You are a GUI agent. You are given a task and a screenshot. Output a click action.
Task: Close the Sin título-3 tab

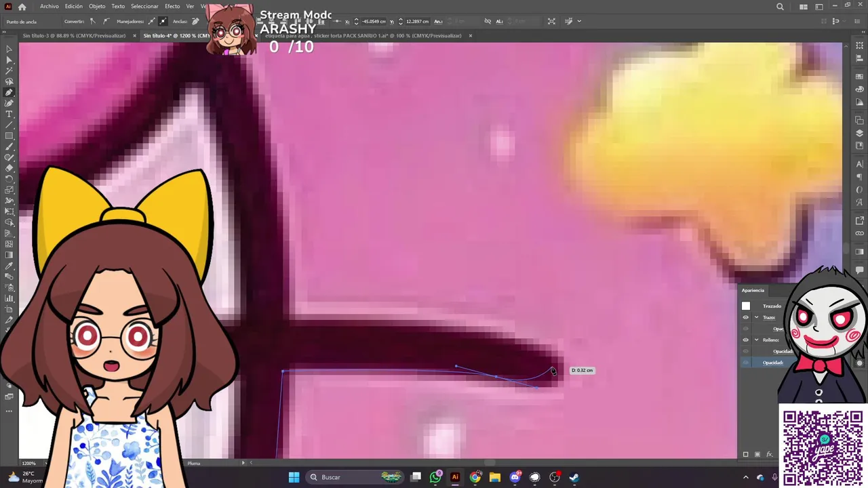point(134,35)
